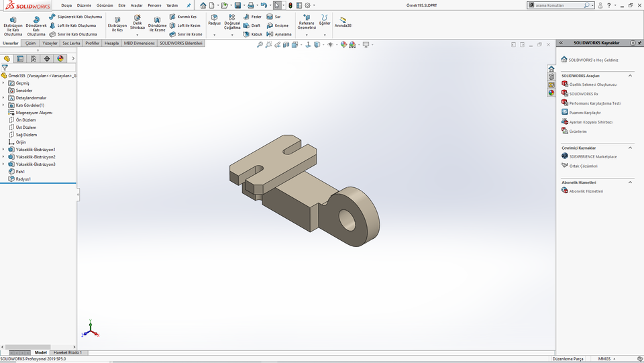This screenshot has height=363, width=644.
Task: Click Performans Karşılaştırma Testi link
Action: pyautogui.click(x=595, y=103)
